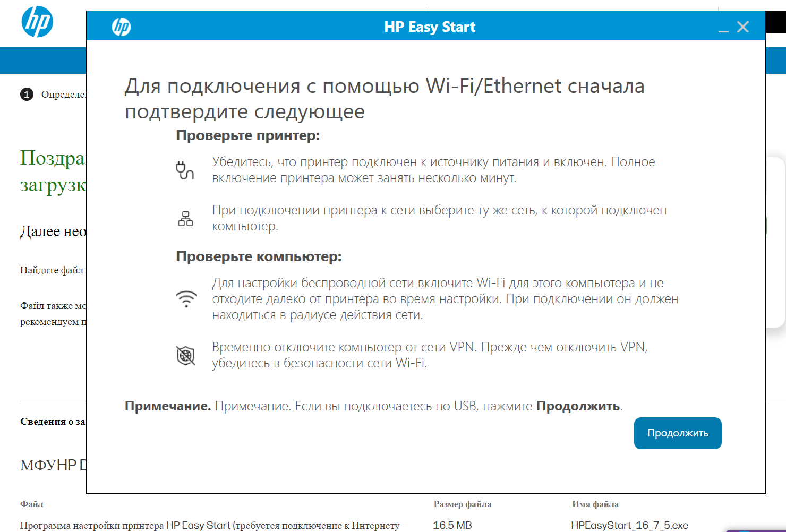
Task: Click the HP logo on background webpage
Action: coord(37,22)
